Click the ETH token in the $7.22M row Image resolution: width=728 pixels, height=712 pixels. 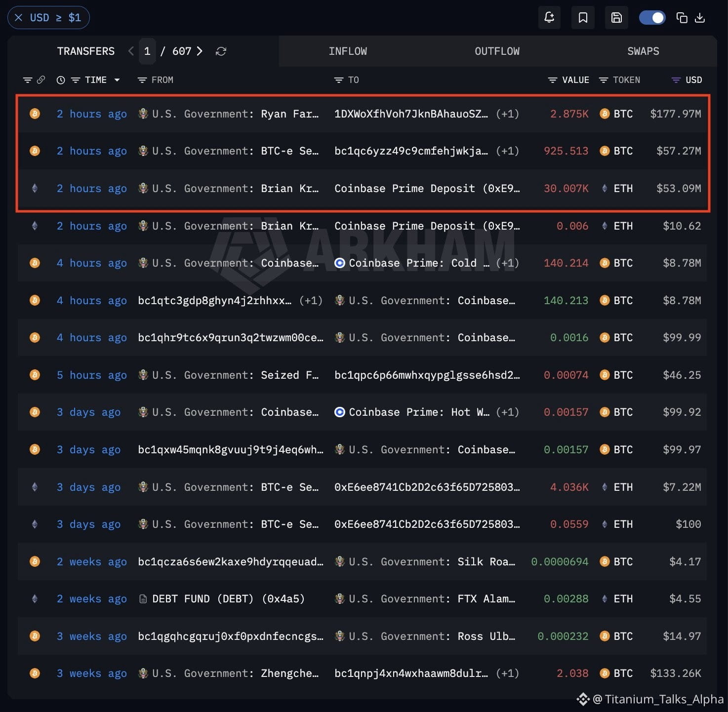pos(617,487)
